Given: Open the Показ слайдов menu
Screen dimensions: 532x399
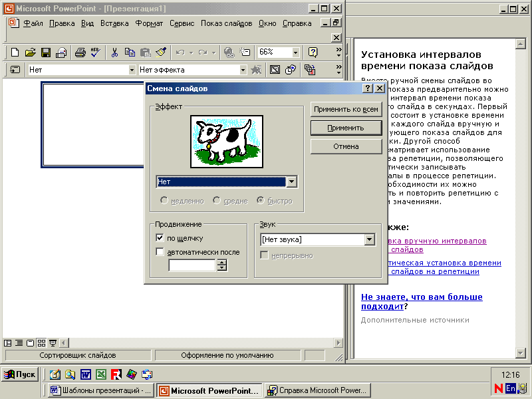Looking at the screenshot, I should [226, 23].
